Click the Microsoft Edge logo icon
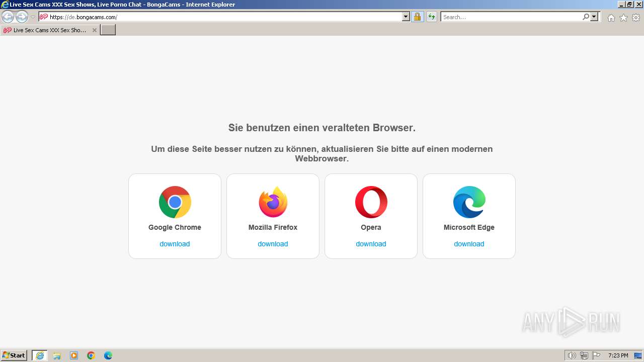The height and width of the screenshot is (362, 644). click(x=469, y=202)
